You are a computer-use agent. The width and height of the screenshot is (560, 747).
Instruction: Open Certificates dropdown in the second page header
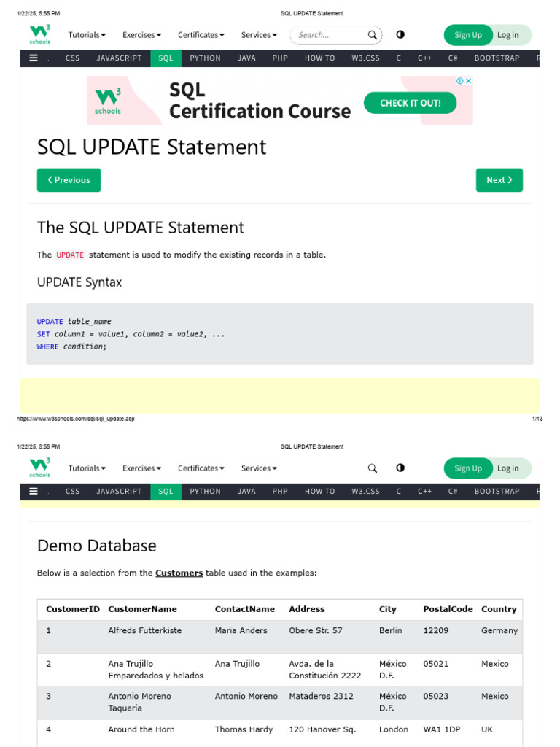(x=201, y=468)
